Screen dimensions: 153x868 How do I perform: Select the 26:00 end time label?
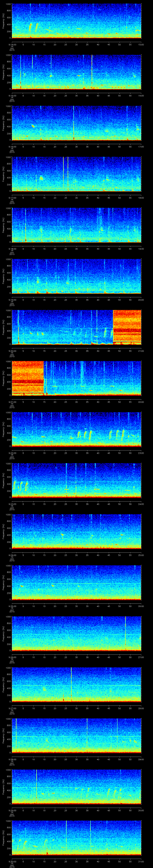(141, 606)
